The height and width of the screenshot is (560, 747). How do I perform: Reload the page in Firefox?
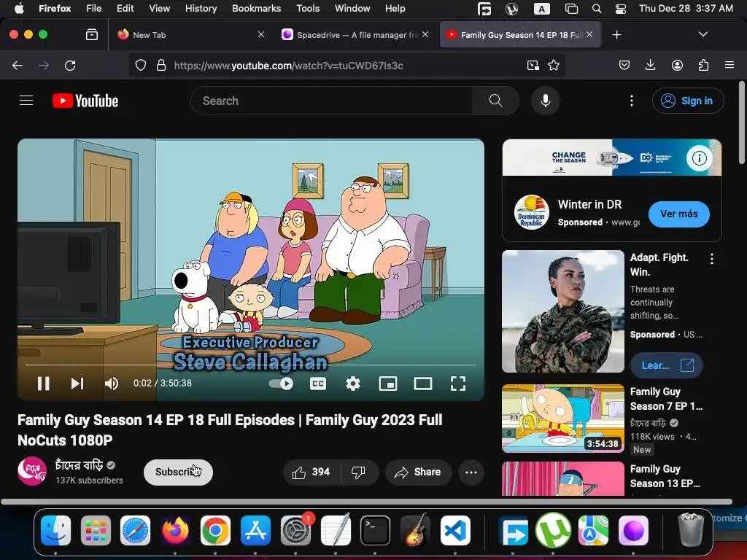click(x=70, y=65)
